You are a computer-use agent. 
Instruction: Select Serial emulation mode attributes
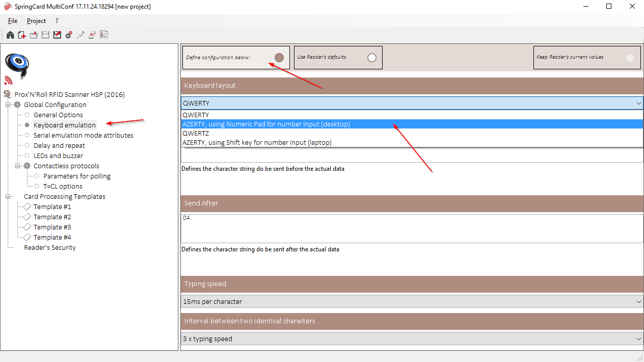[x=84, y=135]
